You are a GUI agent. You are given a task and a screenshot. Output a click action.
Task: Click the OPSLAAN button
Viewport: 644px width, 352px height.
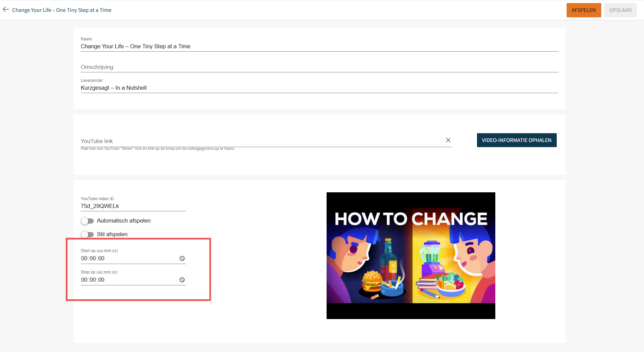620,10
